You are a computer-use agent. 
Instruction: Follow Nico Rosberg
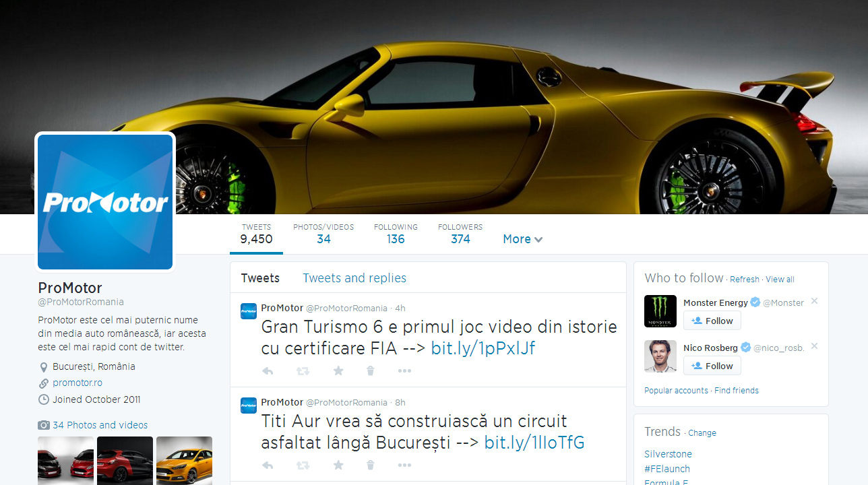712,366
